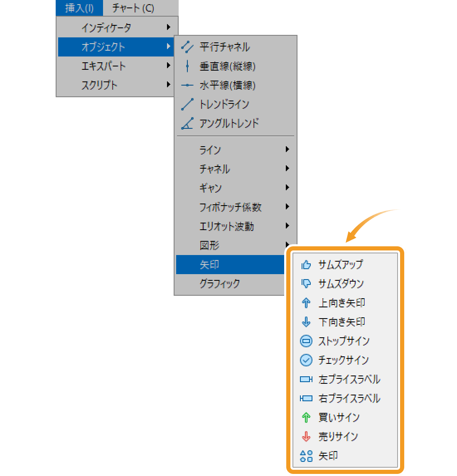Viewport: 457px width, 476px height.
Task: Click the インディケータ label
Action: coord(106,28)
